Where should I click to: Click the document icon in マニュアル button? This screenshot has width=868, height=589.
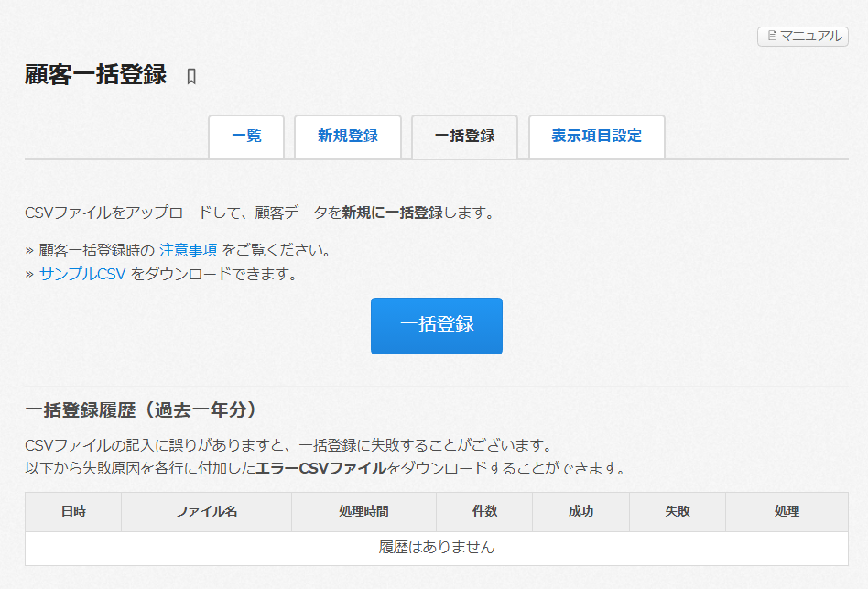(x=772, y=37)
